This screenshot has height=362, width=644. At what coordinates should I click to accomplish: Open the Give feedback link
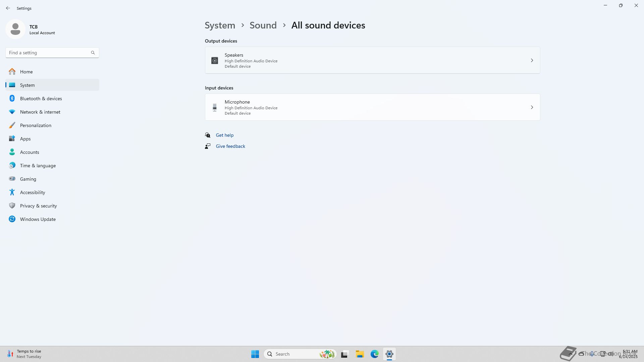230,146
